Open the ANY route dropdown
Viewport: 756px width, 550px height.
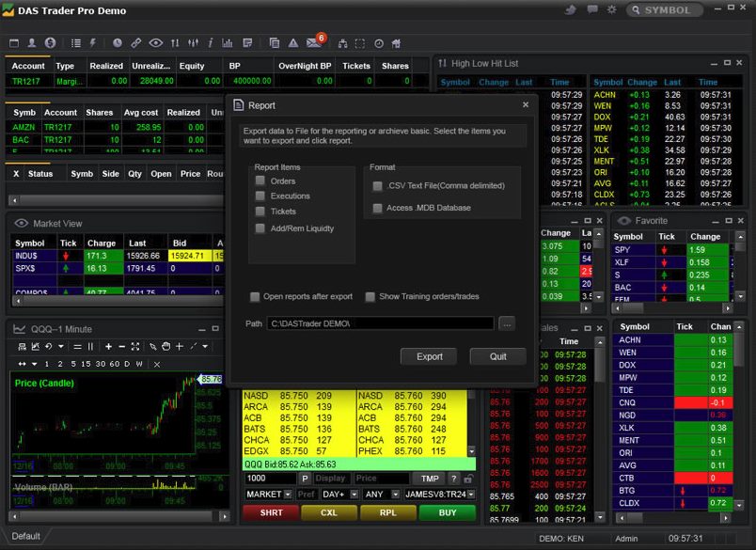coord(382,495)
